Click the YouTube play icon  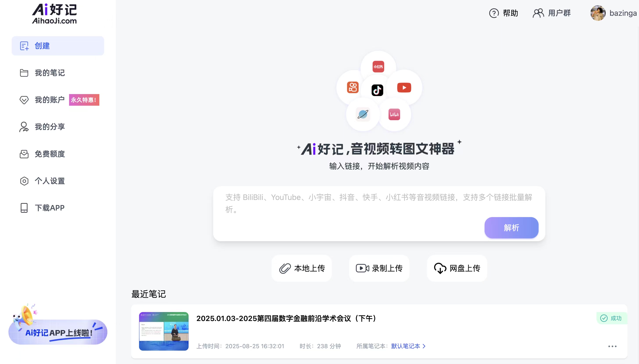pyautogui.click(x=404, y=88)
